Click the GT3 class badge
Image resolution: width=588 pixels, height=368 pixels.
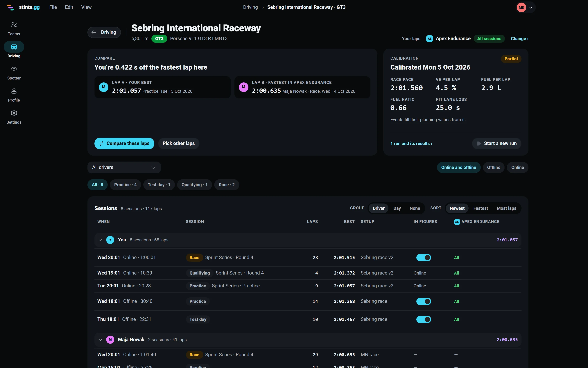159,38
